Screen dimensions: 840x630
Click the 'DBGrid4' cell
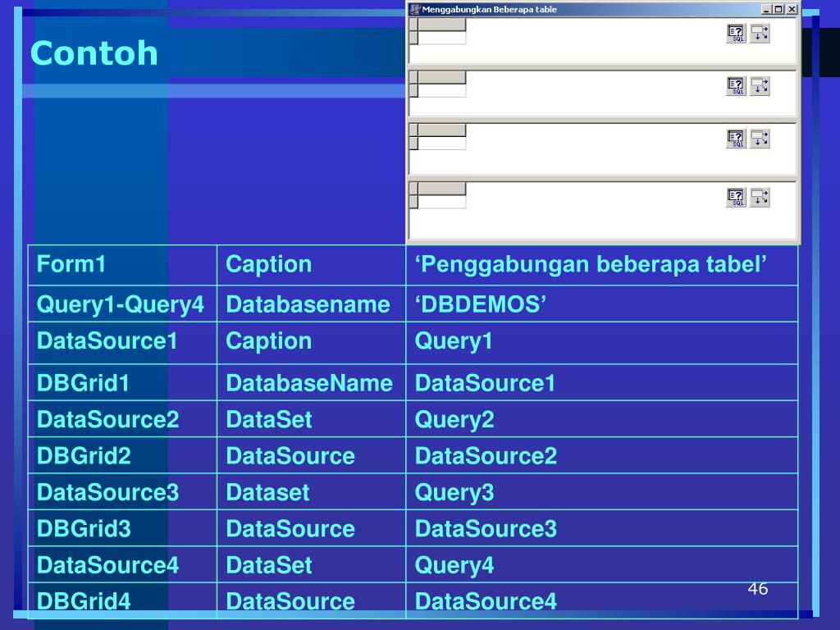(x=123, y=600)
